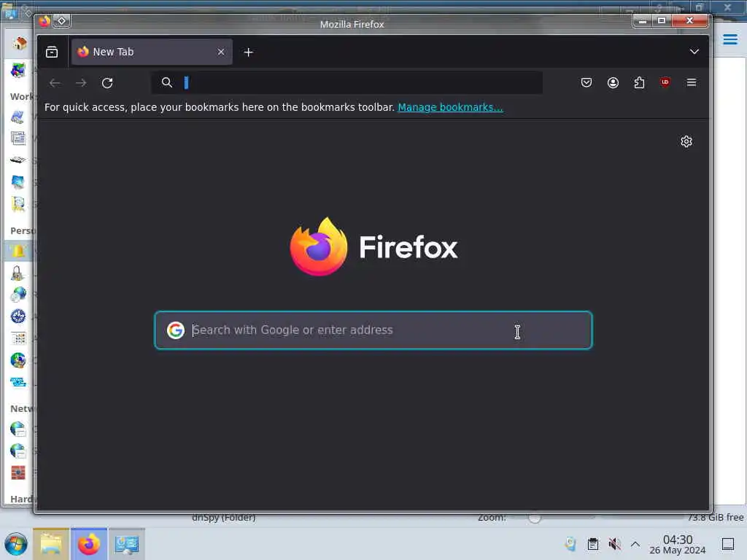
Task: Click the show desktop button in the taskbar
Action: (728, 544)
